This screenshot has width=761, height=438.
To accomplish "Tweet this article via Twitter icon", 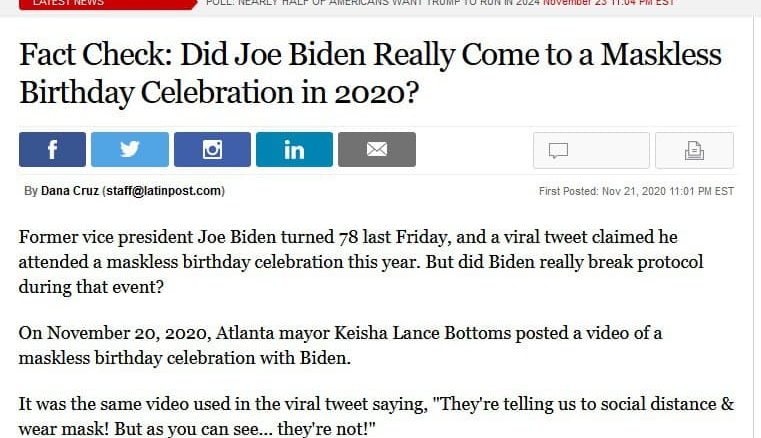I will tap(130, 150).
